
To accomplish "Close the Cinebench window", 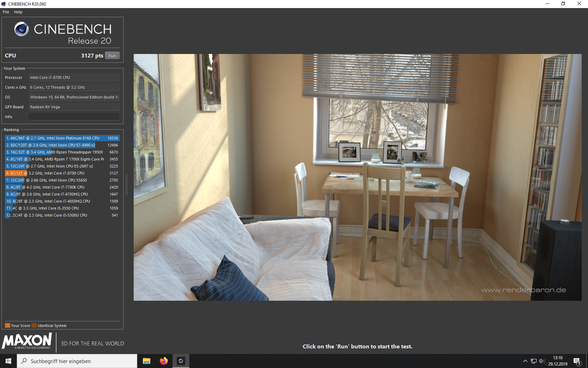I will 579,4.
